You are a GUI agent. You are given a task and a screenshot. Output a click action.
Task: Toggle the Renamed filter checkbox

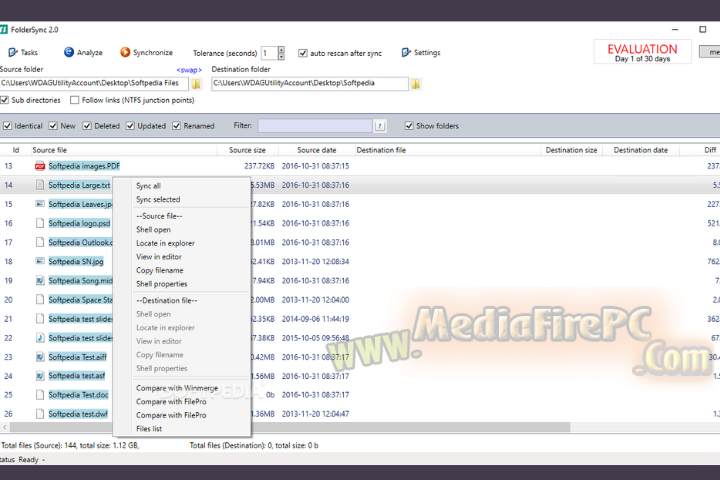176,126
